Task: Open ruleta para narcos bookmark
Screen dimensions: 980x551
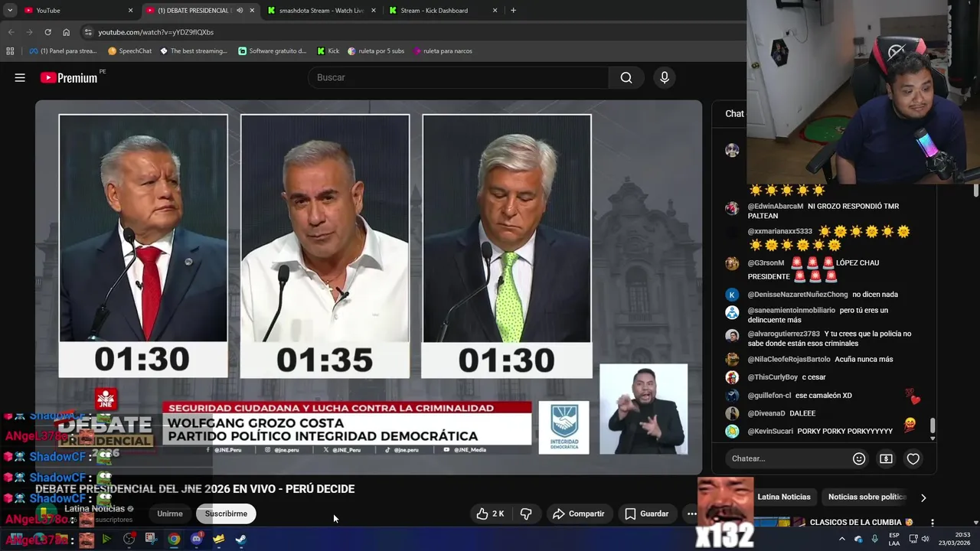Action: coord(443,51)
